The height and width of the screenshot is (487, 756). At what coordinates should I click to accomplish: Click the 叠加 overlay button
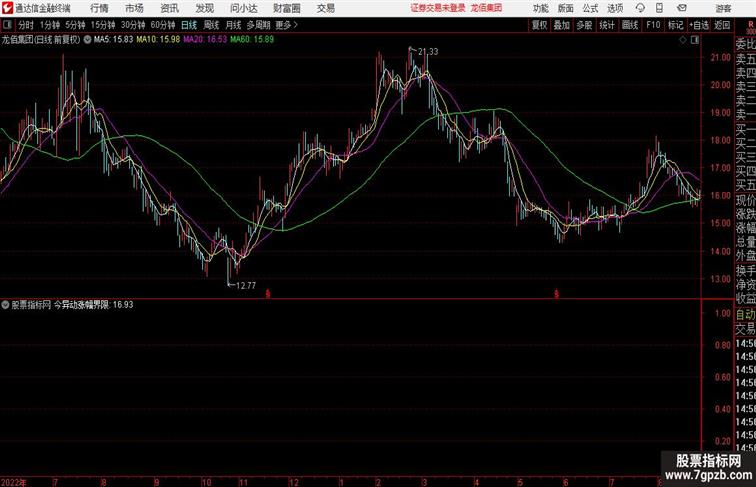tap(561, 25)
